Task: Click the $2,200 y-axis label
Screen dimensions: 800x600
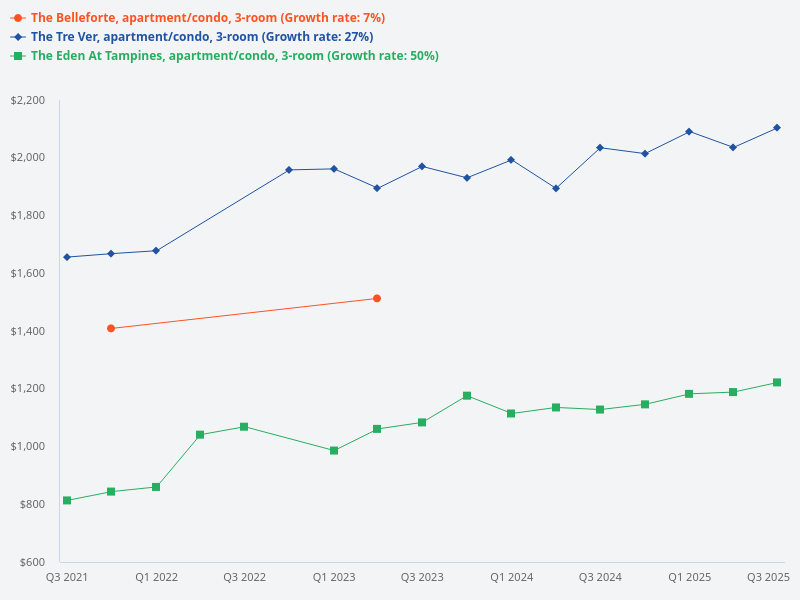Action: 28,101
